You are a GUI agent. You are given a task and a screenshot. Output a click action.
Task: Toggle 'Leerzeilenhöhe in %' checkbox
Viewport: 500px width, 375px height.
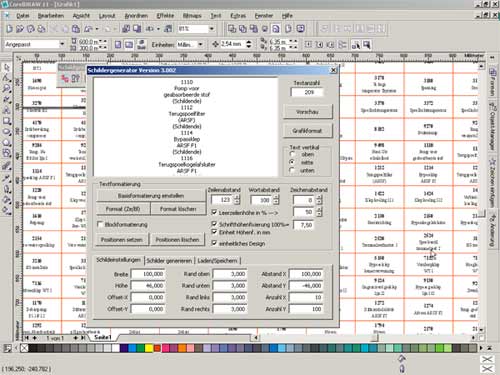214,212
